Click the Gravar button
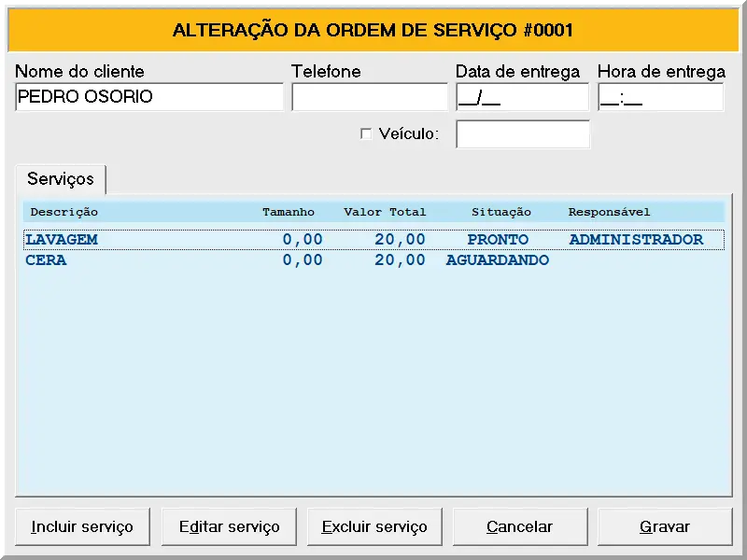Image resolution: width=747 pixels, height=560 pixels. pos(665,526)
